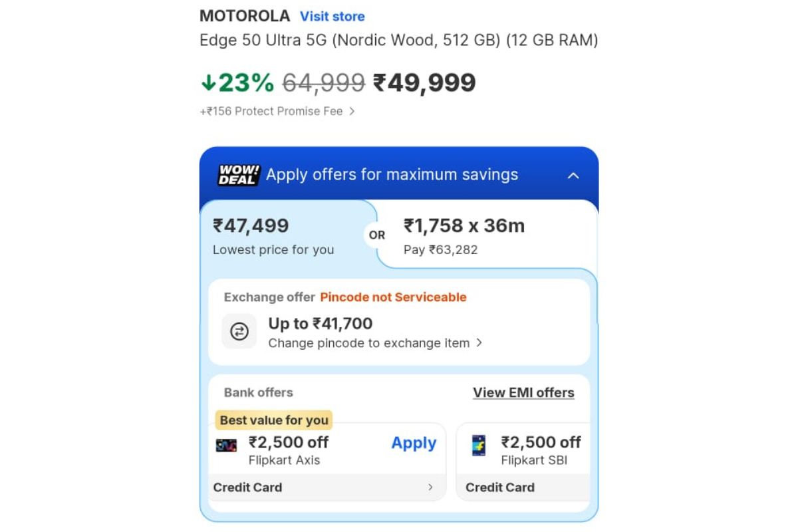
Task: Click the exchange arrows icon in Exchange offer
Action: click(239, 331)
